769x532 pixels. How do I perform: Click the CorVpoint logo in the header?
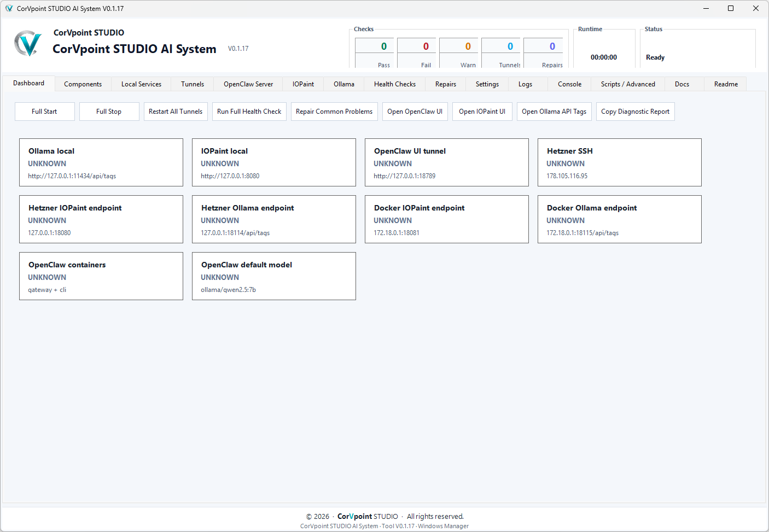tap(28, 43)
